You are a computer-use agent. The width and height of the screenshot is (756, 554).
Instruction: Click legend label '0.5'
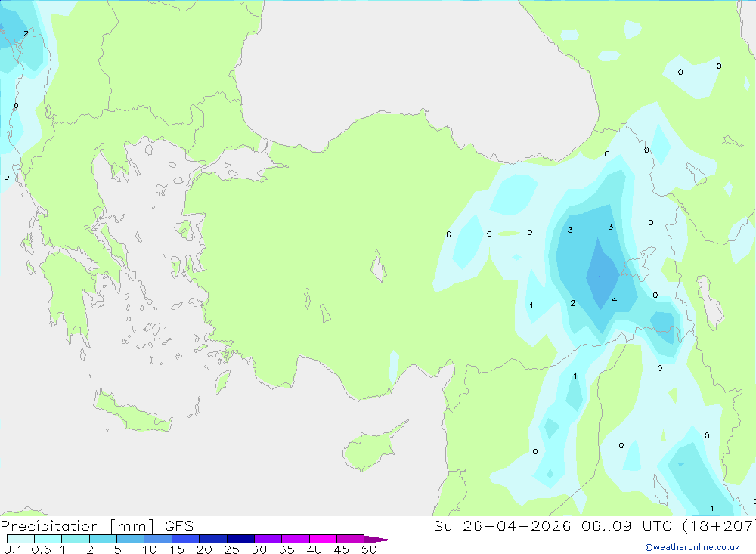click(x=41, y=549)
